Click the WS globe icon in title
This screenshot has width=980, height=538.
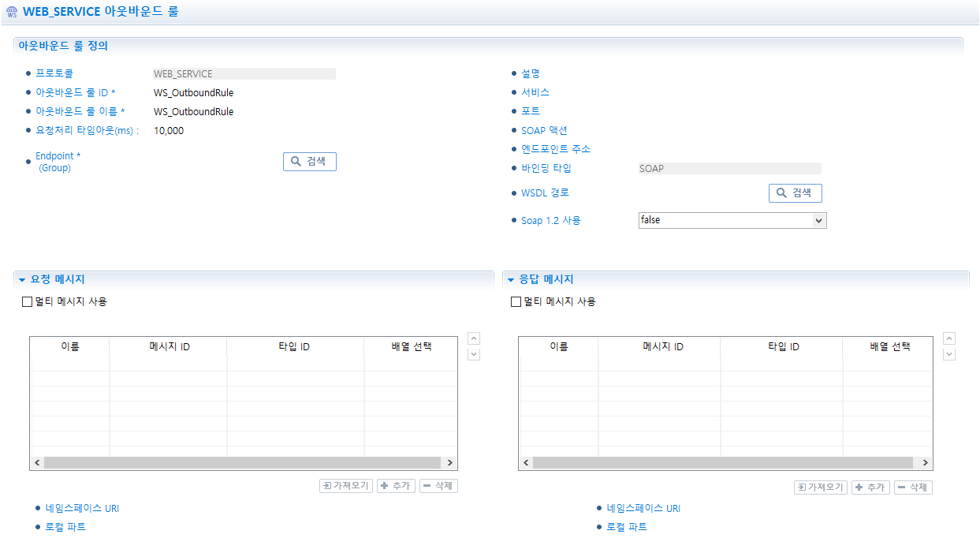pyautogui.click(x=12, y=13)
